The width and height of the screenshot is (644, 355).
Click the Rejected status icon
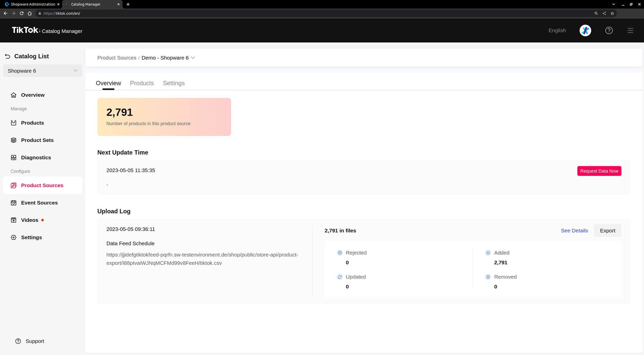[x=340, y=253]
